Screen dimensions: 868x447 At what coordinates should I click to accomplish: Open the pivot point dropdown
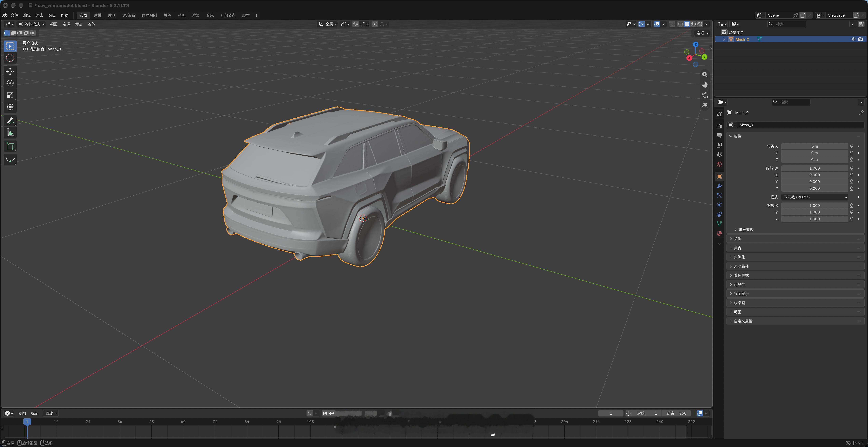pos(345,24)
